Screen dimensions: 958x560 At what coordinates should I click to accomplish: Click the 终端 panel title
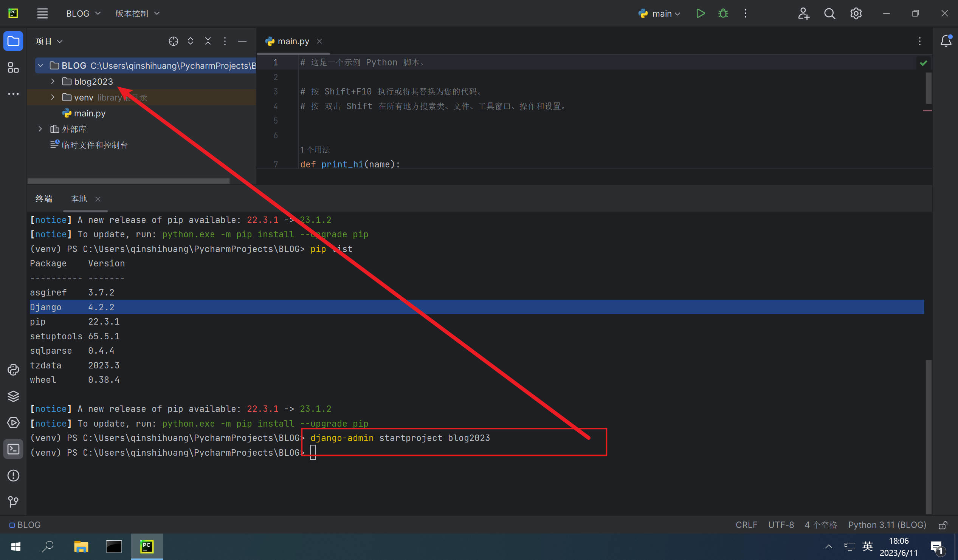point(44,199)
